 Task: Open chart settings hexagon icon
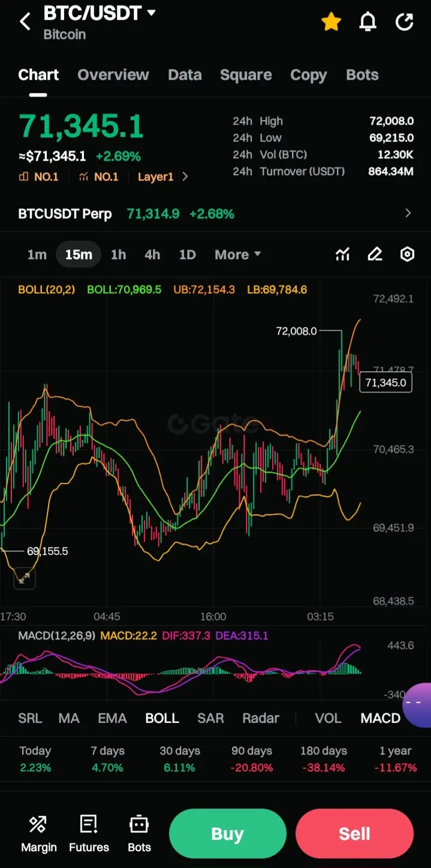[407, 254]
